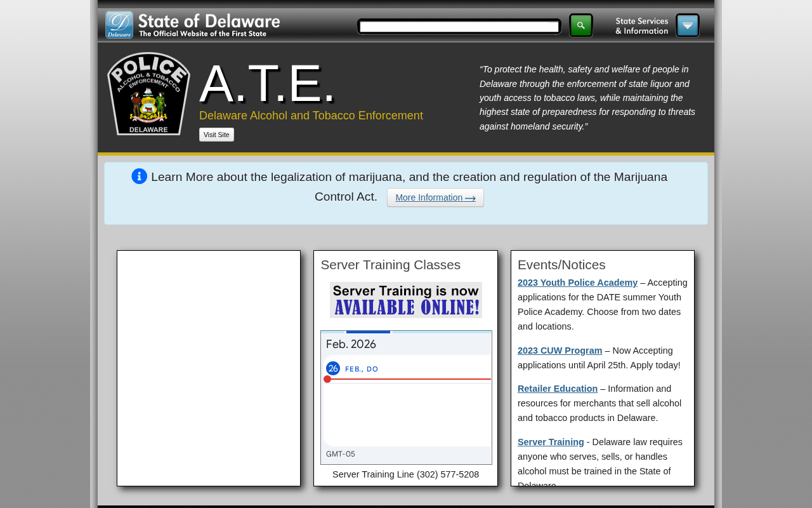The image size is (812, 508).
Task: Click the Server Training Classes heading
Action: click(391, 265)
